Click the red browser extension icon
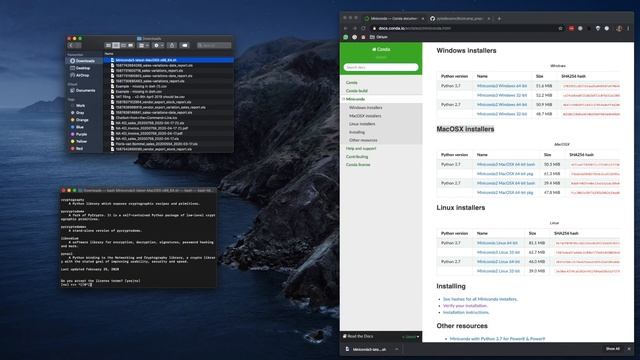Image resolution: width=640 pixels, height=360 pixels. click(x=571, y=28)
